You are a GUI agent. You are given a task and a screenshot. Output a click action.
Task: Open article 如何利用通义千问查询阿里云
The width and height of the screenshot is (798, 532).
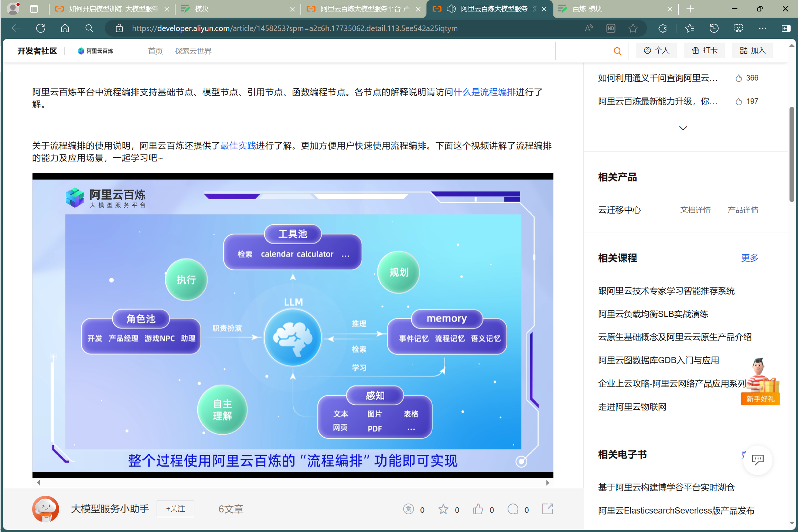658,78
